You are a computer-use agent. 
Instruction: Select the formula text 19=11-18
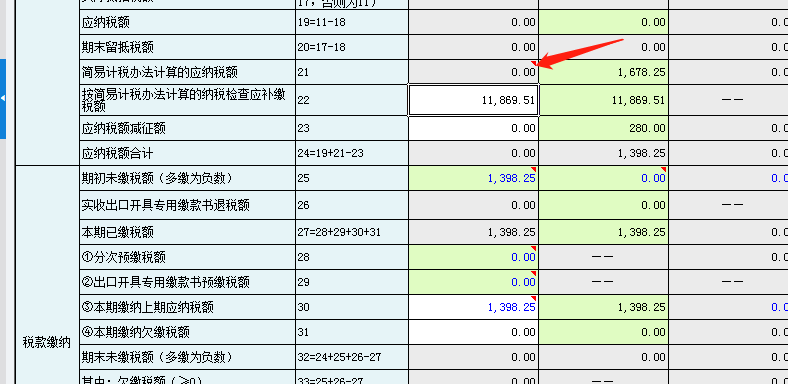click(x=321, y=23)
